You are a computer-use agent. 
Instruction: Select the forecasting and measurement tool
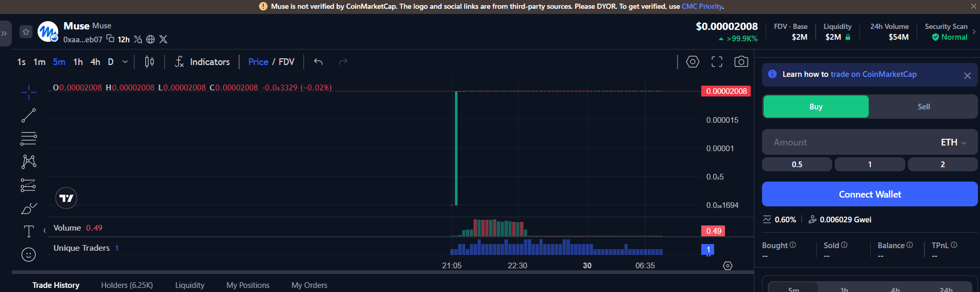[28, 185]
